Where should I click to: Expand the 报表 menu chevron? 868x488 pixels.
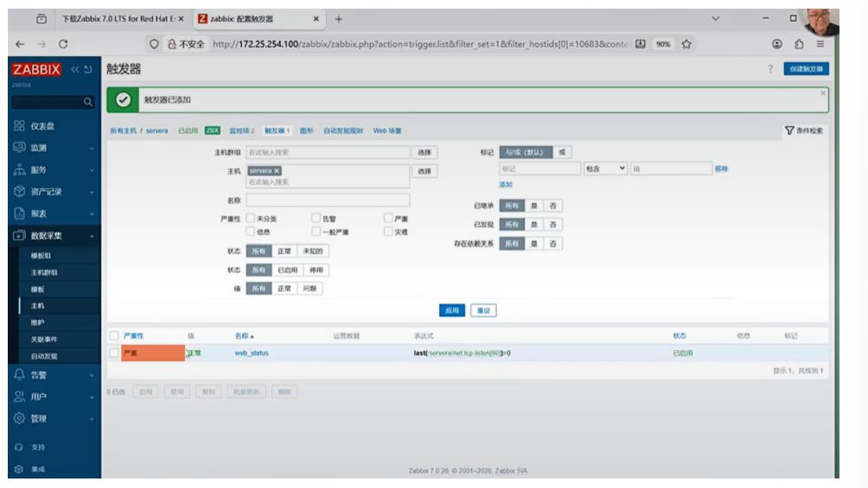click(92, 214)
